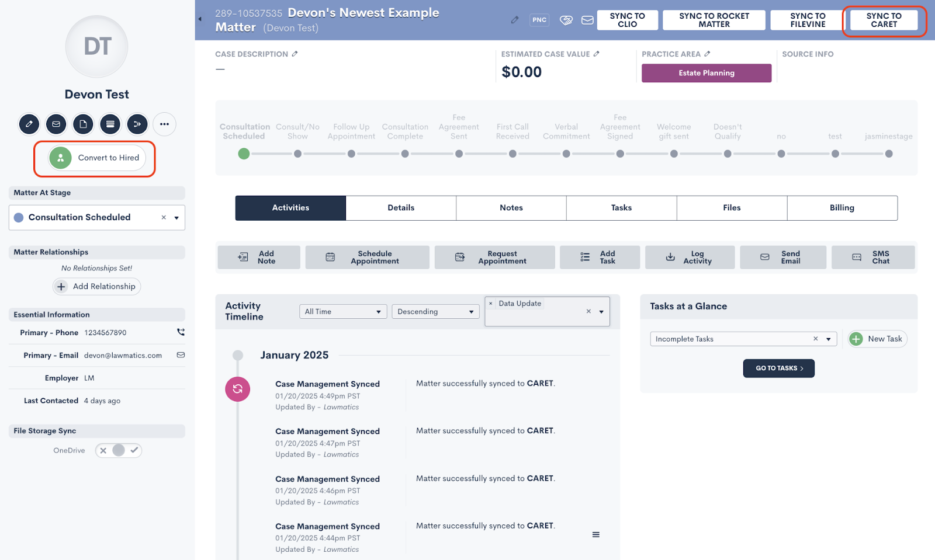Click Sync to Rocket Matter button
The image size is (935, 560).
pyautogui.click(x=714, y=20)
